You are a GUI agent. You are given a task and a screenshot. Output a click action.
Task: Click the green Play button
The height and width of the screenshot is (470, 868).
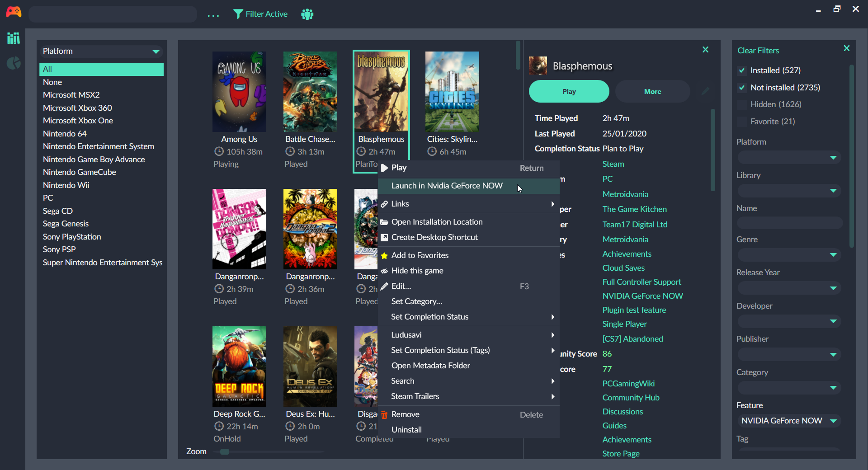569,91
